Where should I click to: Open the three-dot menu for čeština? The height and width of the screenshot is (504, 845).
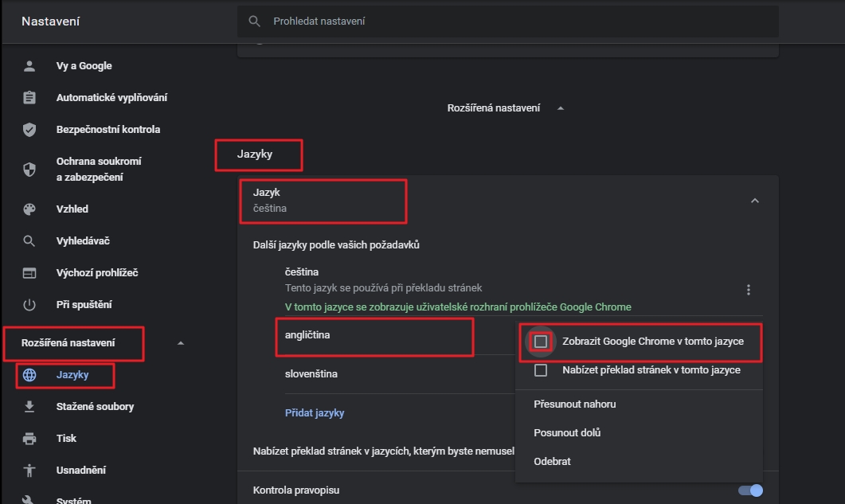(749, 290)
